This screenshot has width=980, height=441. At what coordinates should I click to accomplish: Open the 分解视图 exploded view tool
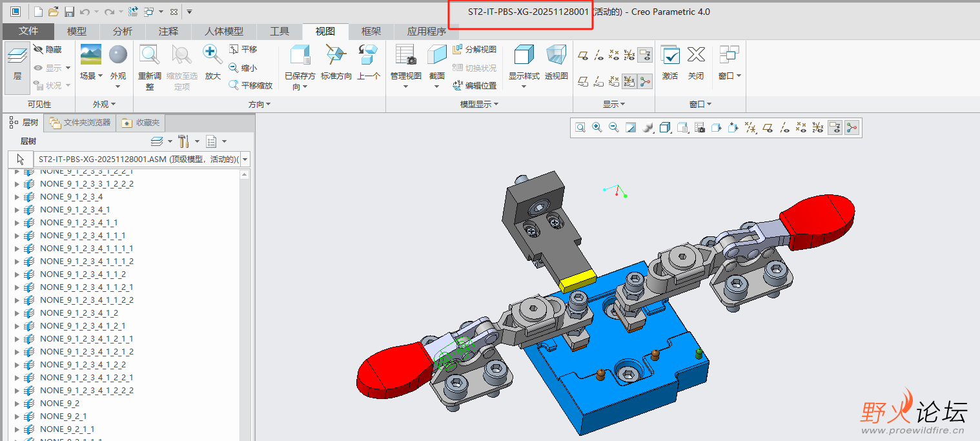(475, 49)
